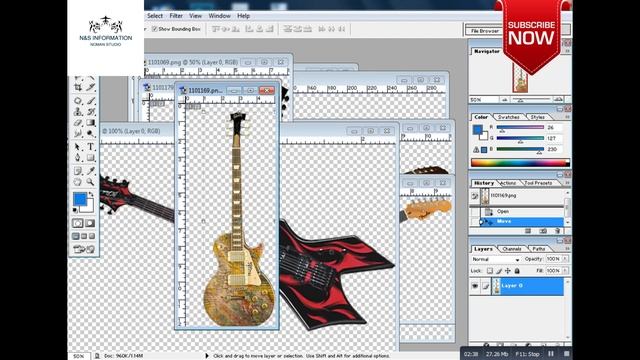Select the Open history state
This screenshot has height=360, width=640.
522,211
